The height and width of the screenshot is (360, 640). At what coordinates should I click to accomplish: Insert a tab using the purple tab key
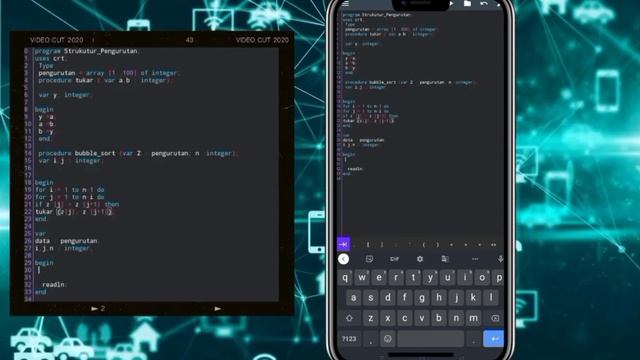click(x=343, y=244)
